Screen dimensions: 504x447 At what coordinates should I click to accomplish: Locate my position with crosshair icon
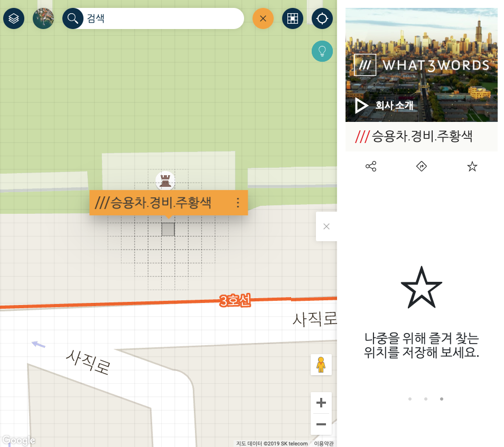click(322, 18)
